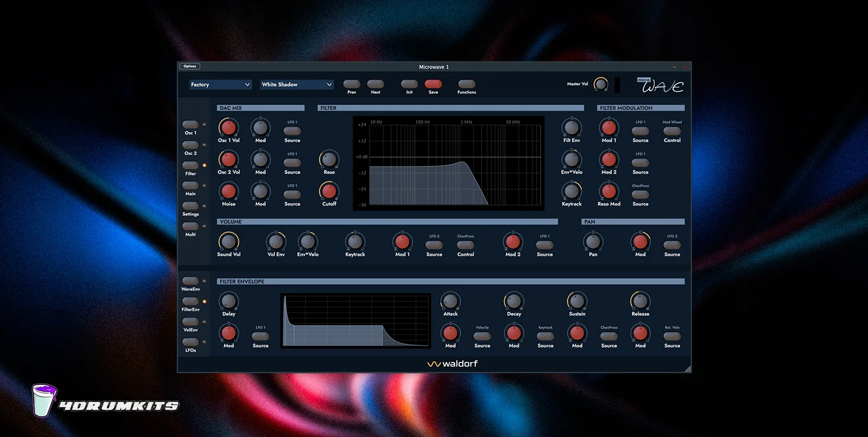The width and height of the screenshot is (868, 437).
Task: Click the Keytrack knob in Volume section
Action: tap(355, 242)
